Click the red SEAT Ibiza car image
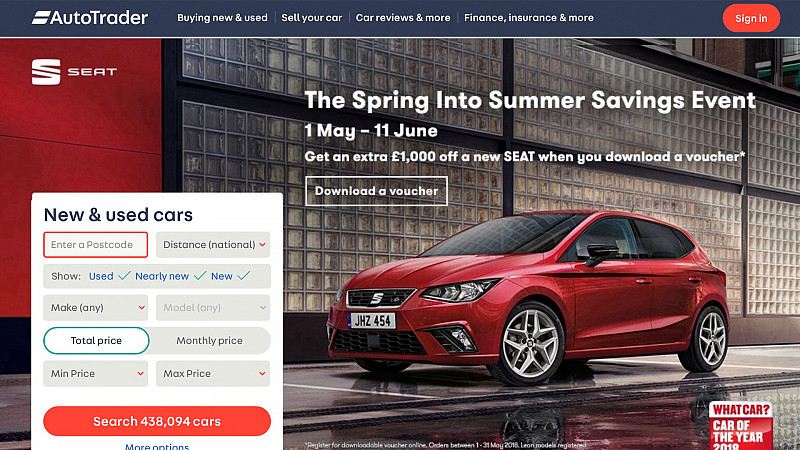 pyautogui.click(x=528, y=297)
